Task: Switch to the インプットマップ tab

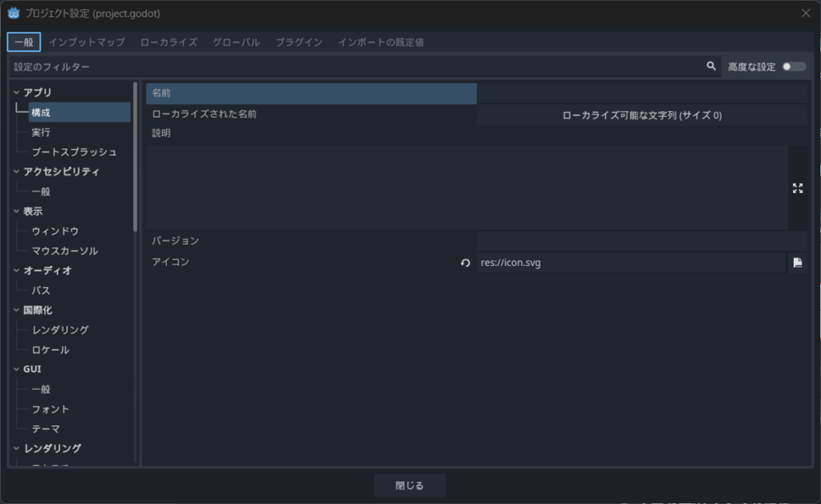Action: coord(87,42)
